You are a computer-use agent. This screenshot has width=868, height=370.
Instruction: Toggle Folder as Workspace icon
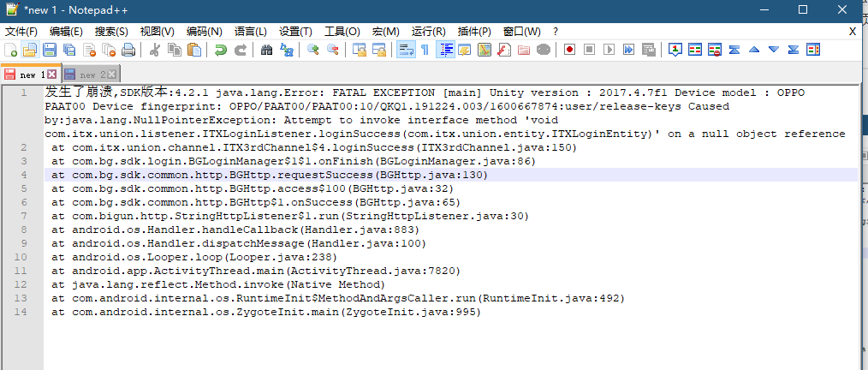tap(524, 50)
